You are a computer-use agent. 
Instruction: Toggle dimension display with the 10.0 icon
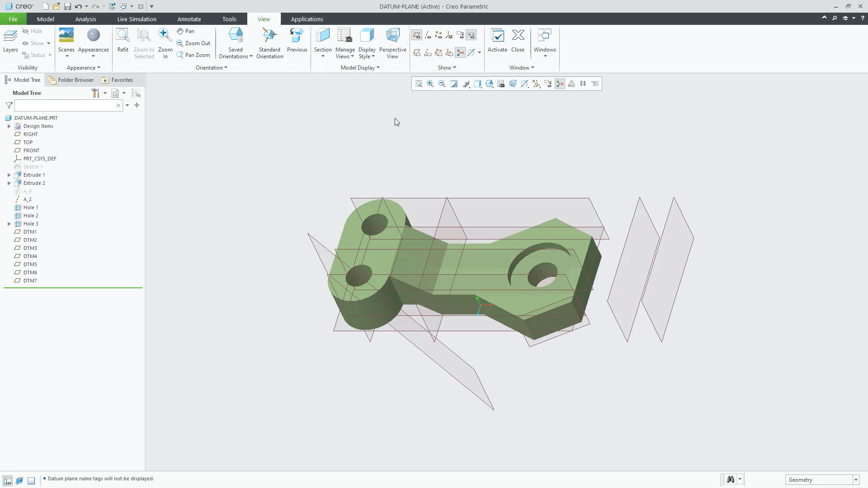(x=472, y=35)
